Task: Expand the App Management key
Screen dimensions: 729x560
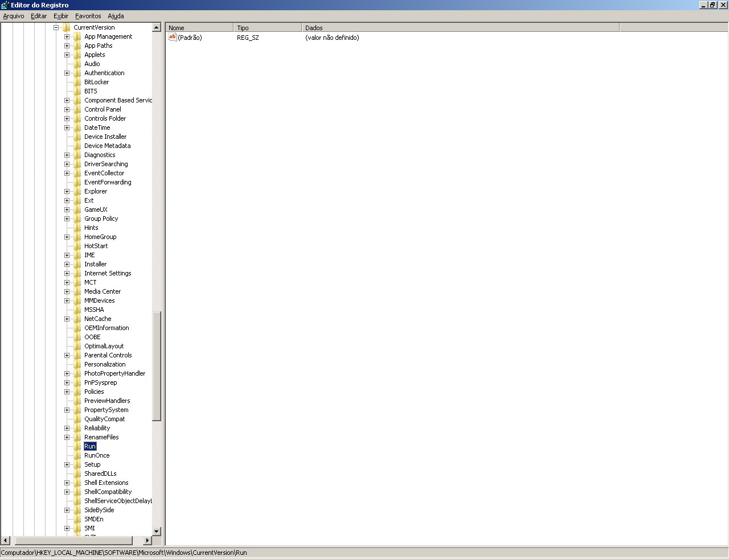Action: click(67, 36)
